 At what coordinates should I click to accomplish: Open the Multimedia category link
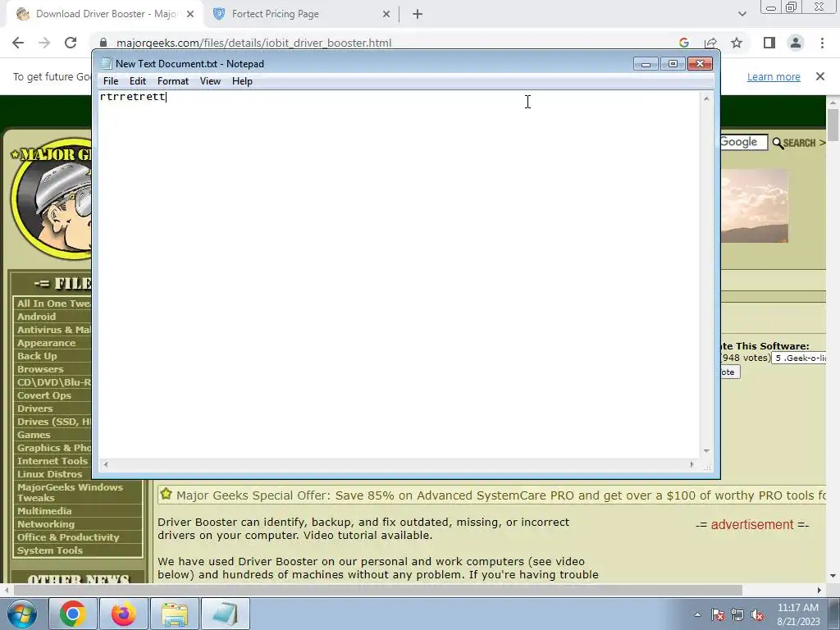coord(44,511)
